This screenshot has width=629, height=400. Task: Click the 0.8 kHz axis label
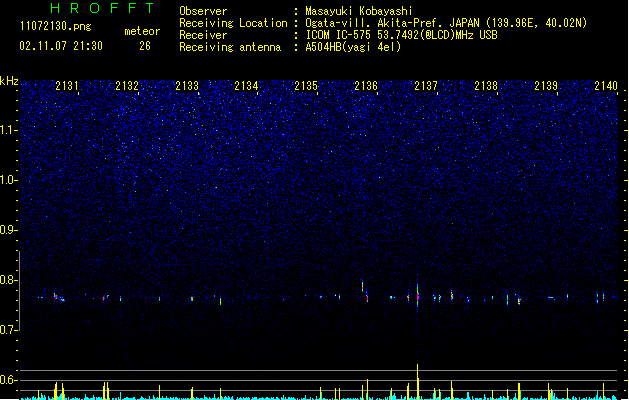[9, 280]
